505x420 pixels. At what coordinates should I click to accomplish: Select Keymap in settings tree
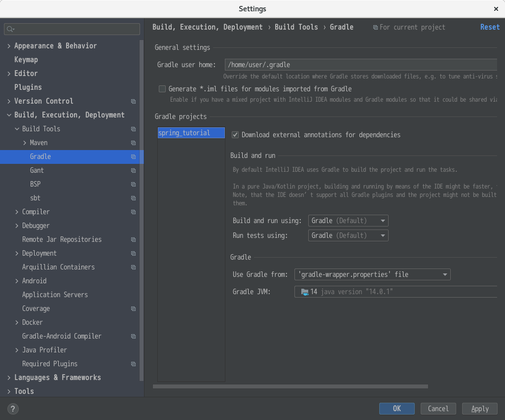click(26, 60)
